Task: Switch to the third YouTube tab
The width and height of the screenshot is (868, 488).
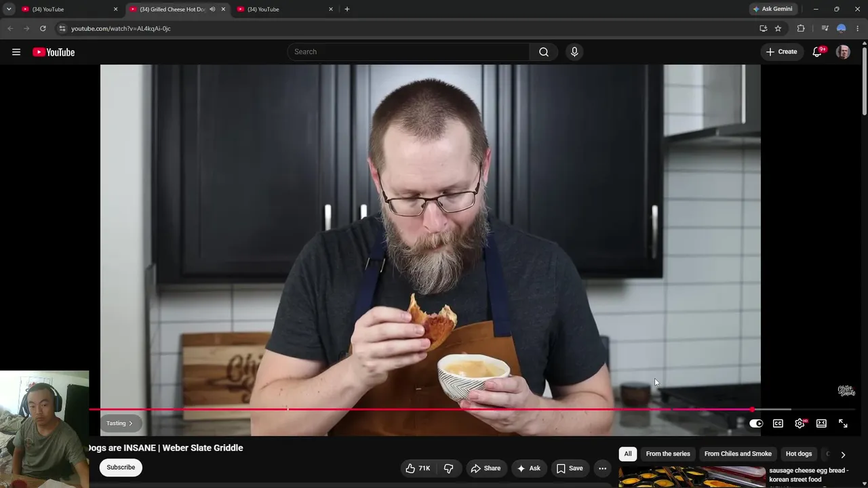Action: (285, 9)
